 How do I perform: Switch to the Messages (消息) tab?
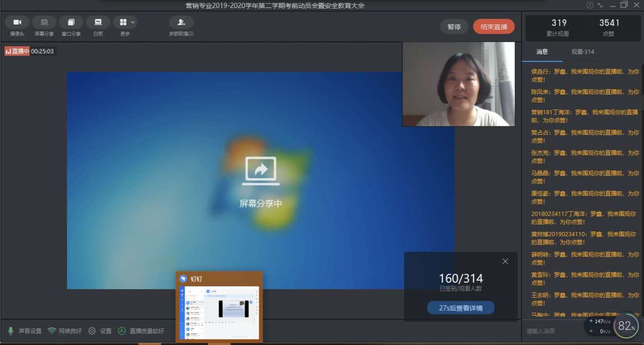542,52
